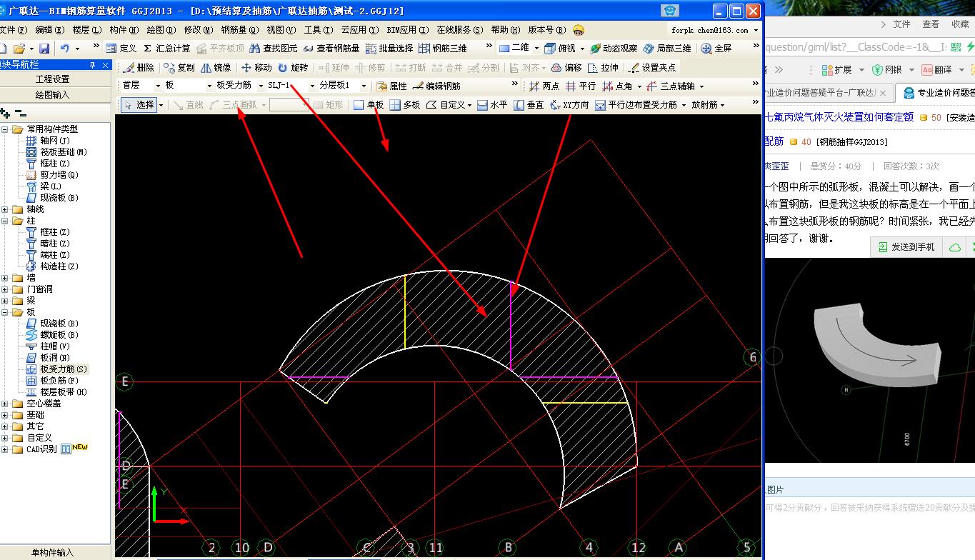Open 七氟丙烷气体灭火装置如何套定额 link in browser
The width and height of the screenshot is (975, 560).
tap(840, 117)
